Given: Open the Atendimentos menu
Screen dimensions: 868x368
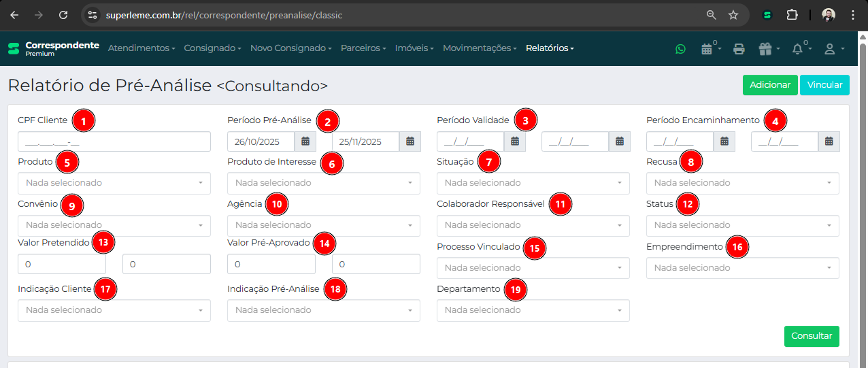Looking at the screenshot, I should point(141,48).
